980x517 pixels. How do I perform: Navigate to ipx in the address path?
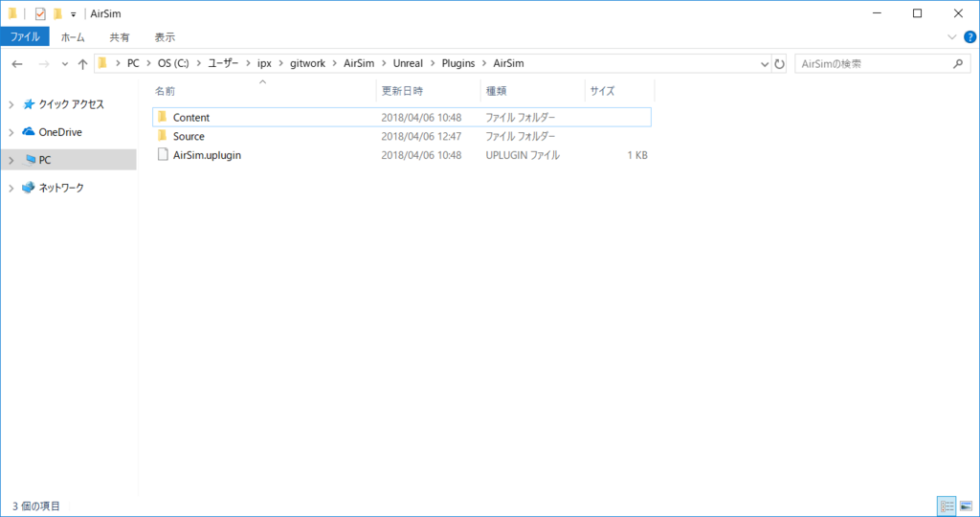pyautogui.click(x=264, y=63)
